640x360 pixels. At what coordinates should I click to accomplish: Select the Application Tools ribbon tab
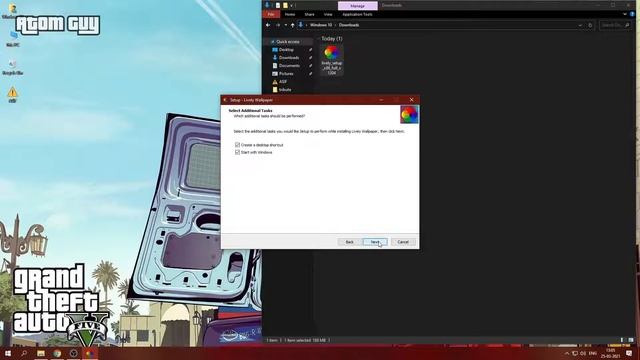tap(357, 14)
